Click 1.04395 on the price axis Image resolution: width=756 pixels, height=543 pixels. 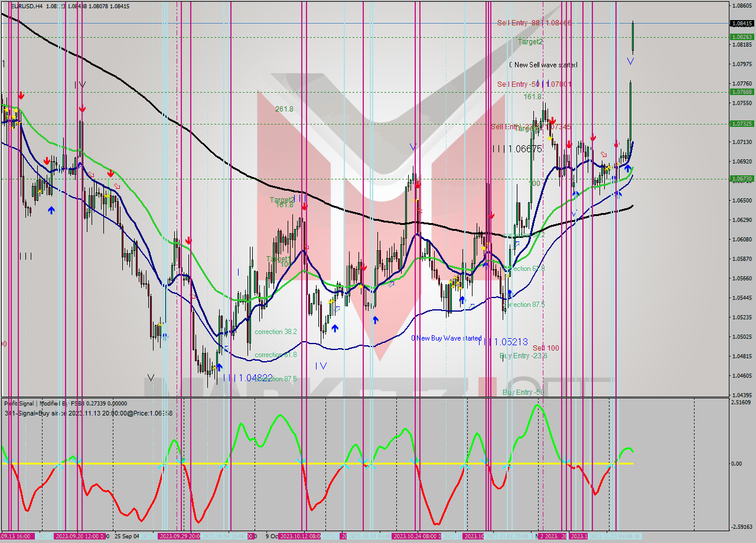point(741,395)
